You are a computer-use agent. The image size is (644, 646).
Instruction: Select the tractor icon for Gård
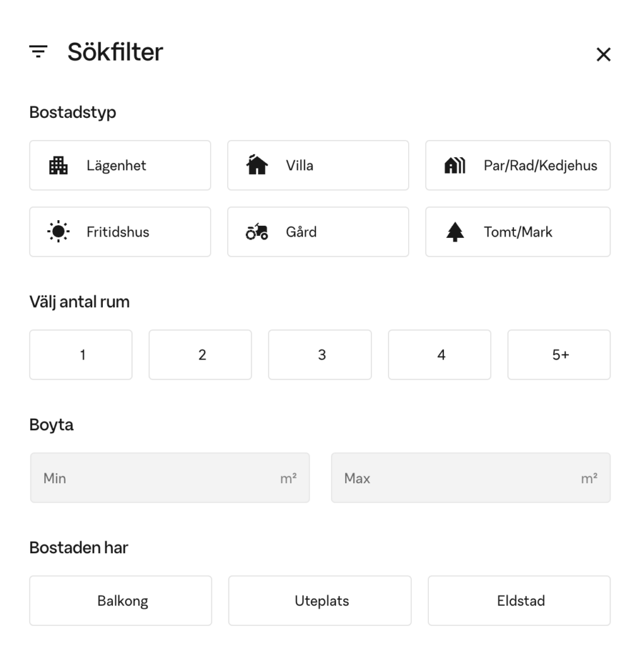257,232
